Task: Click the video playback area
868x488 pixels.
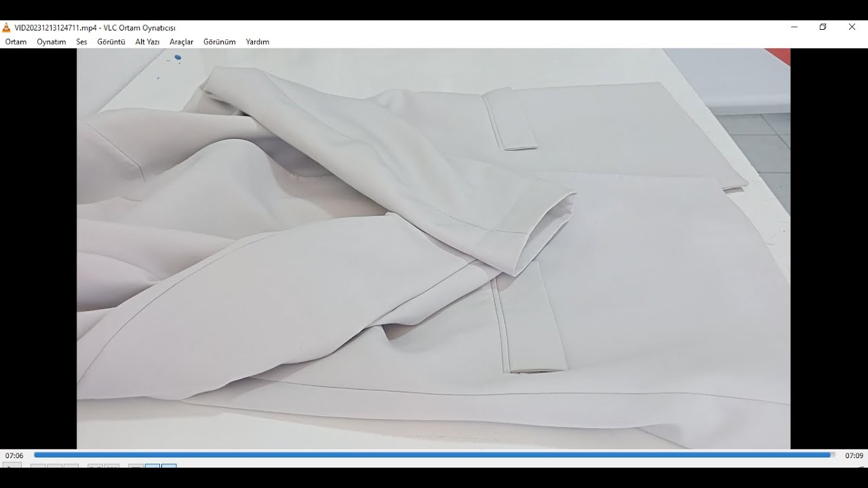Action: [433, 248]
